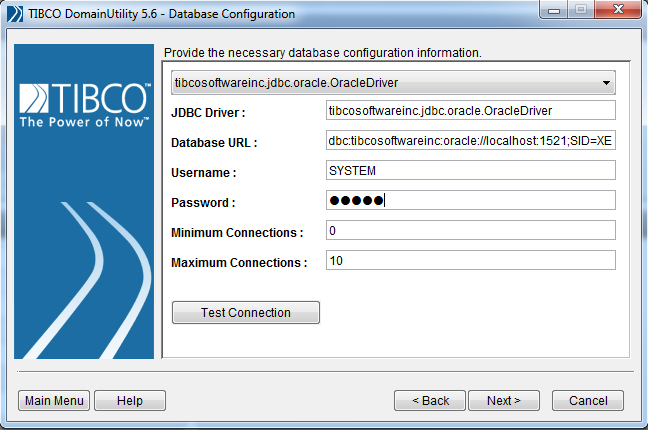The width and height of the screenshot is (648, 430).
Task: Click the 'Database URL :' label
Action: pos(214,143)
